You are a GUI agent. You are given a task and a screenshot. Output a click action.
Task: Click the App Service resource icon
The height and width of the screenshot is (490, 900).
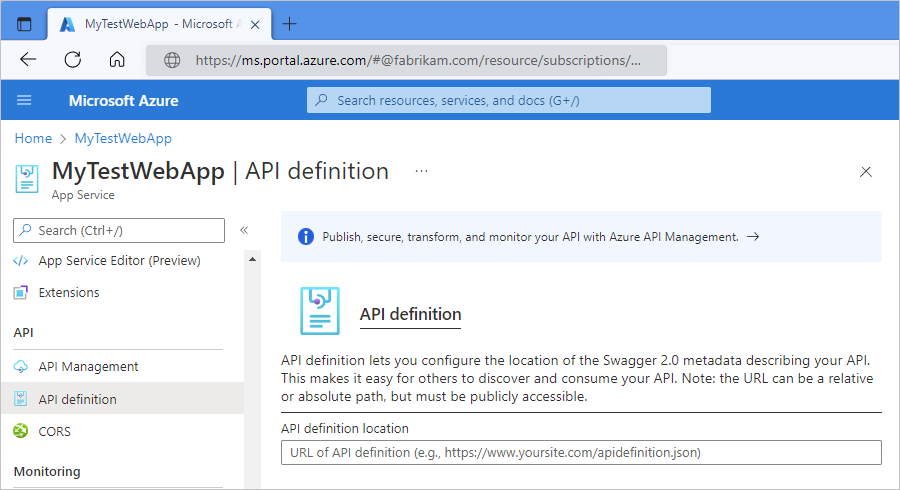click(26, 178)
